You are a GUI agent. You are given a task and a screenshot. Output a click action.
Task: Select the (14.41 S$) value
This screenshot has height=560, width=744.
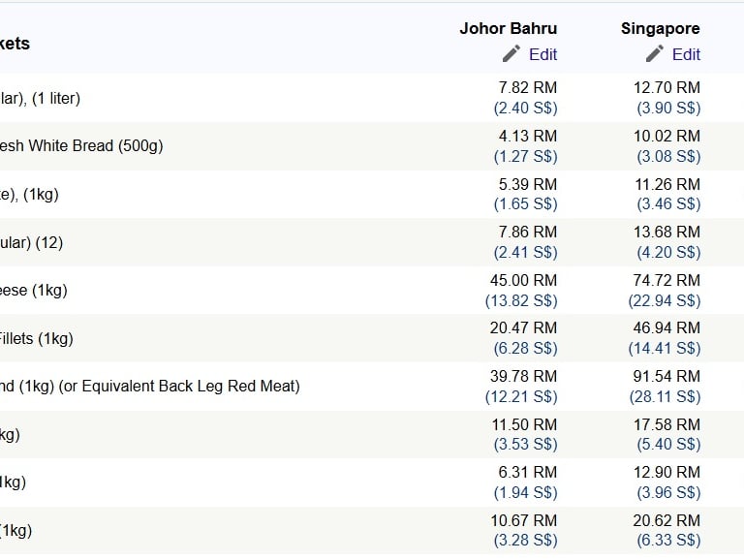pyautogui.click(x=665, y=349)
